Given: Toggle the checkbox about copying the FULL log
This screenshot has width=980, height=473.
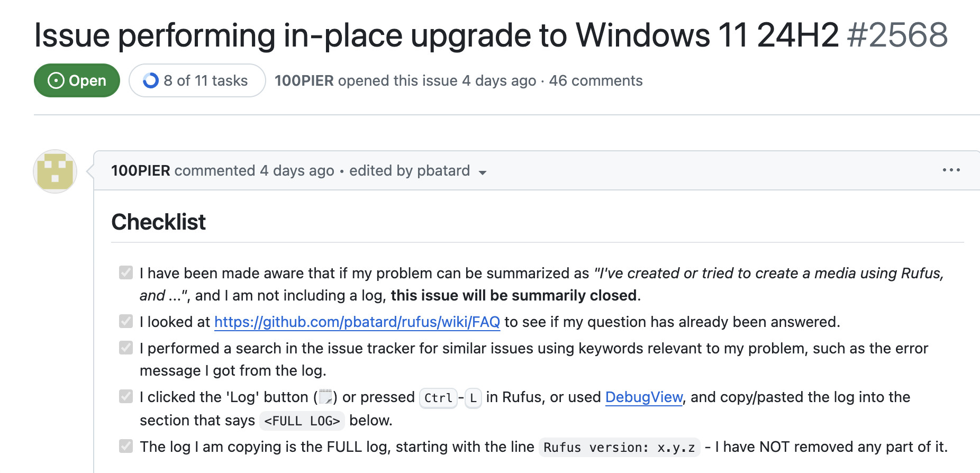Looking at the screenshot, I should tap(126, 446).
